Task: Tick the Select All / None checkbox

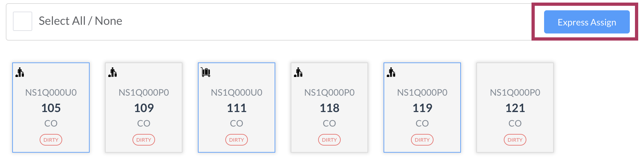Action: 23,21
